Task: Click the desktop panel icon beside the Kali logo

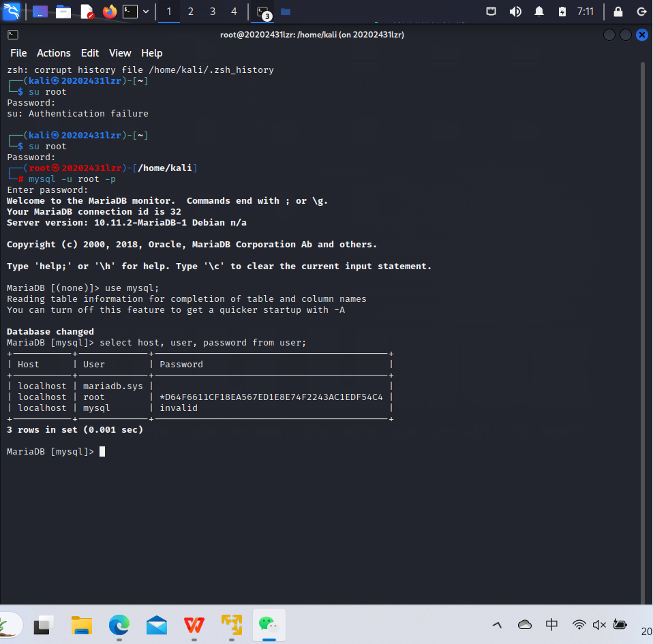Action: tap(40, 12)
